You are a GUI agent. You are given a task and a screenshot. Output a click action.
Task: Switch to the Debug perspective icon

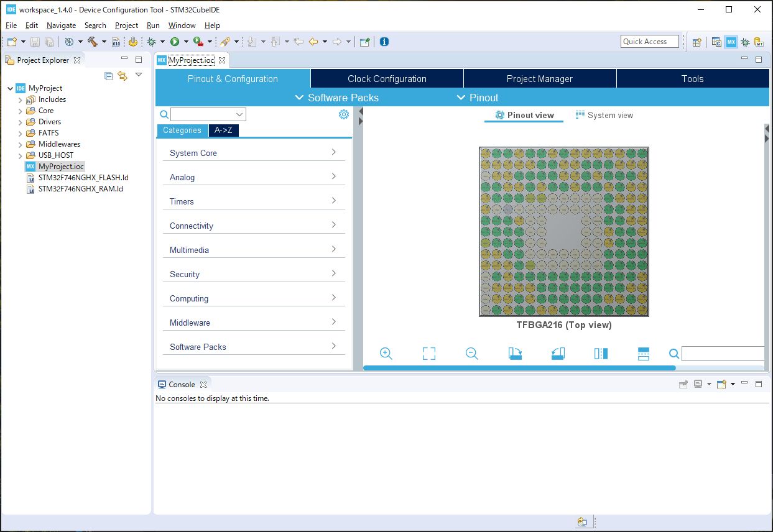click(x=745, y=42)
